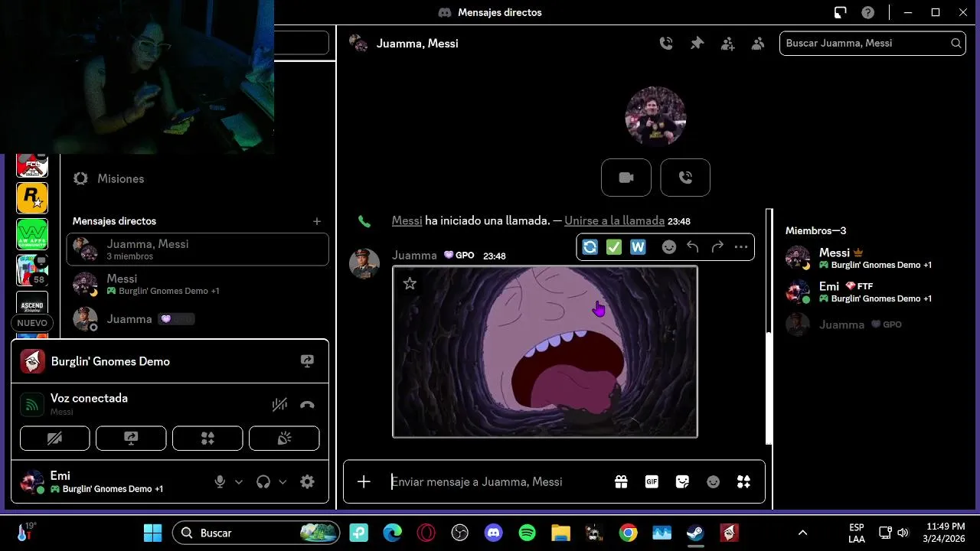Open Messi's profile link in call notice
Screen dimensions: 980x551
pyautogui.click(x=407, y=220)
